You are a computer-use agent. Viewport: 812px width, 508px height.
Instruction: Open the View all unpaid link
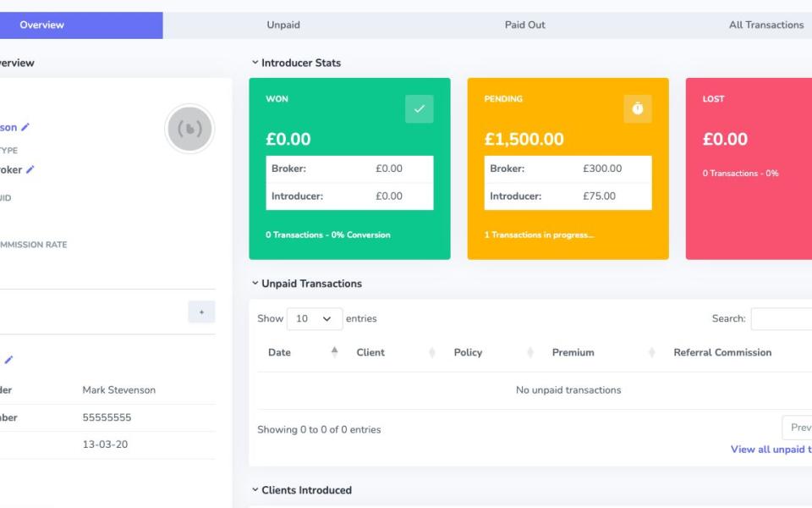coord(771,450)
